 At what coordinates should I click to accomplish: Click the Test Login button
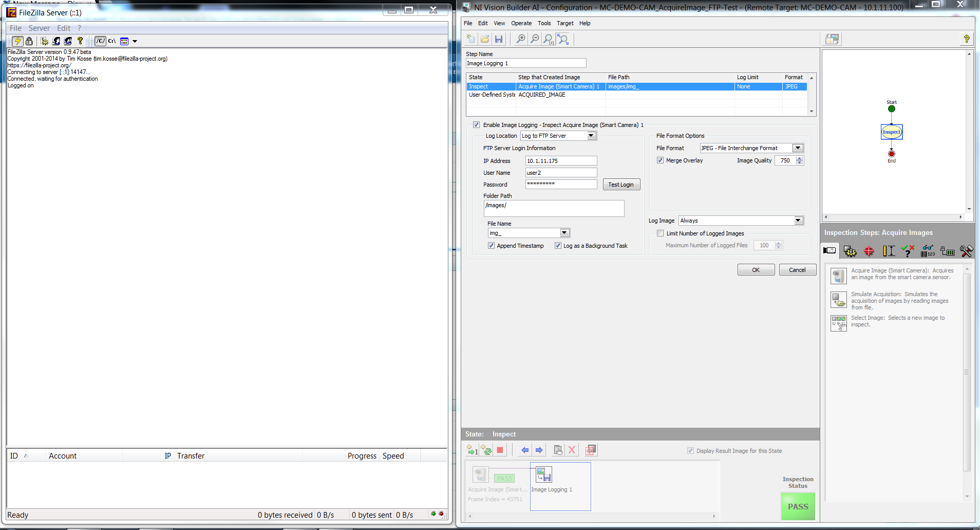pos(621,185)
